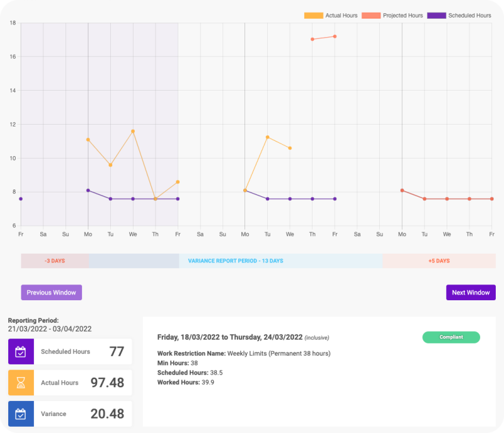Click the (inclusive) note text

coord(317,337)
